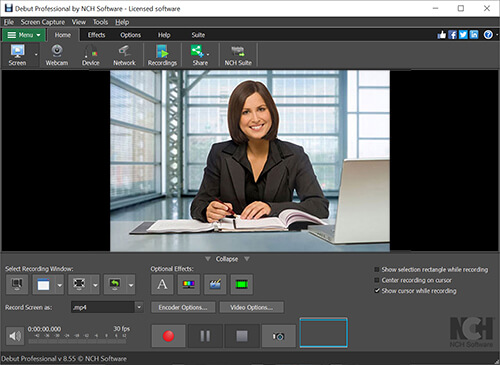Click the 0:00:00.000 timer display

(x=44, y=329)
